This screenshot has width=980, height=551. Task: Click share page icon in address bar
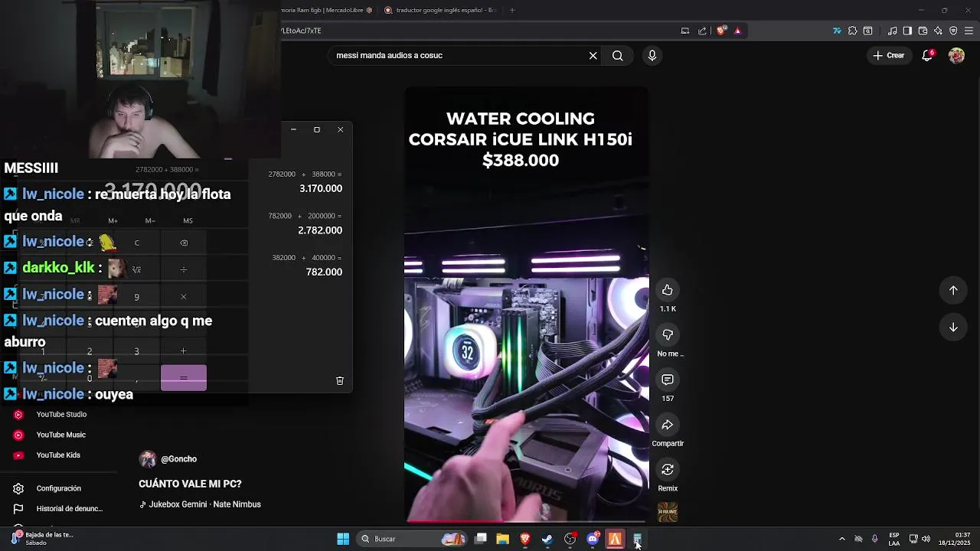click(x=702, y=31)
